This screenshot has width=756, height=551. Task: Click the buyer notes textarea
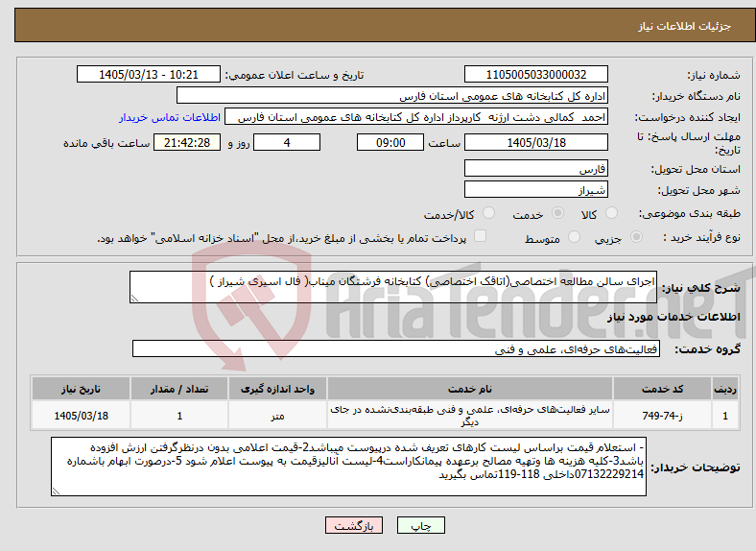(x=348, y=467)
